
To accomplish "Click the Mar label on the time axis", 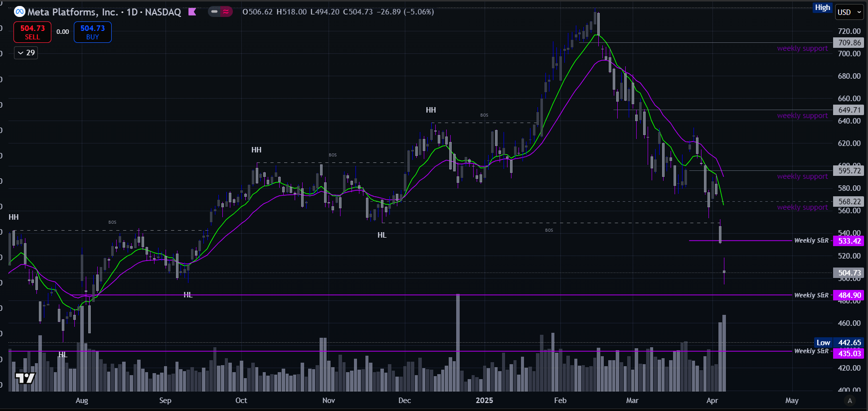I will pyautogui.click(x=632, y=401).
